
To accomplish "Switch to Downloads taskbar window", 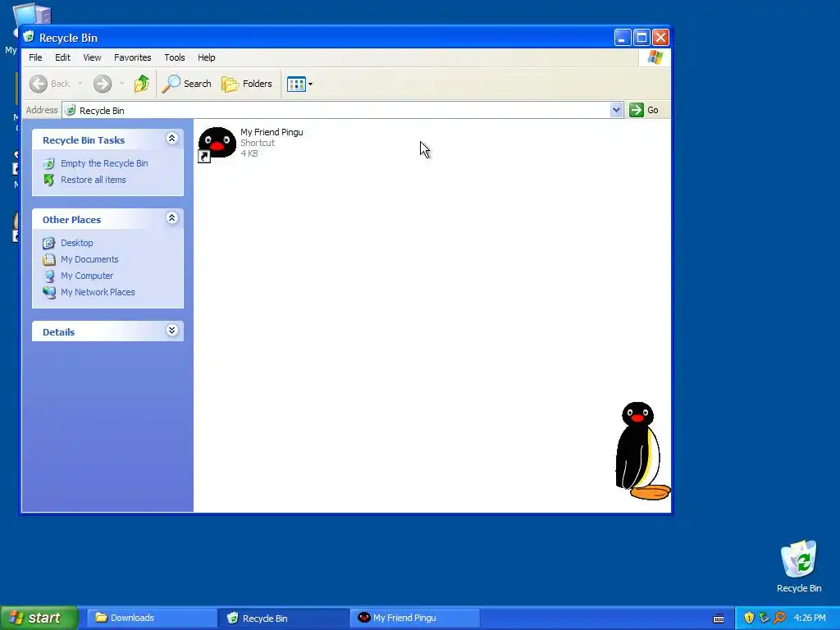I will pos(150,619).
